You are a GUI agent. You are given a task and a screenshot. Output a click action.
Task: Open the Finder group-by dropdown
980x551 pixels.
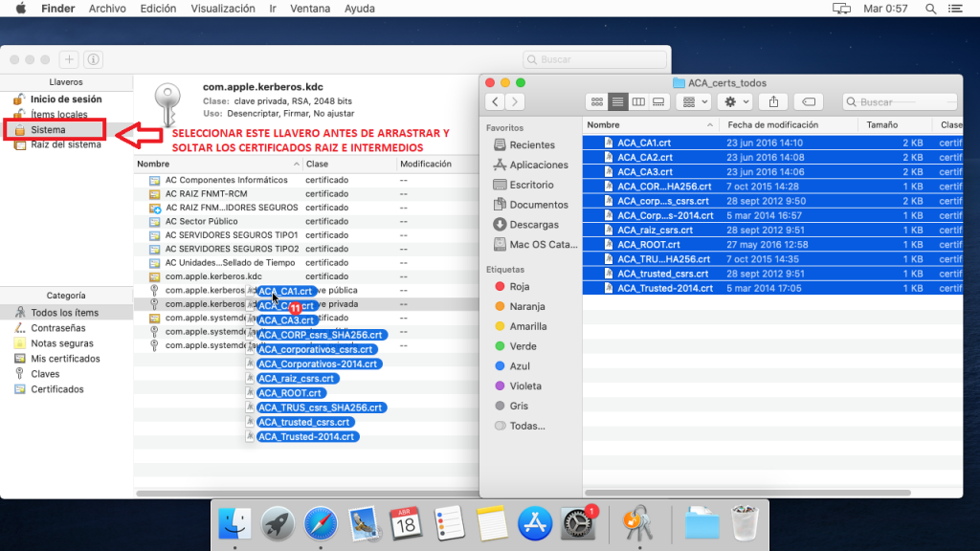click(695, 101)
